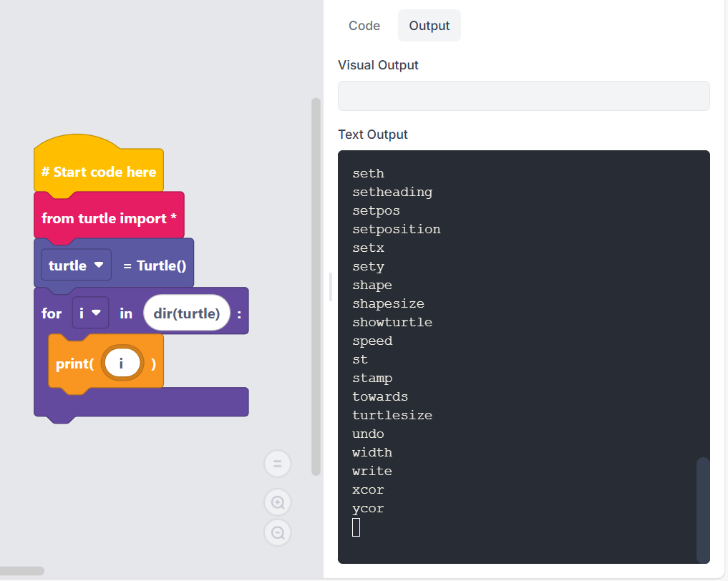Click the zoom out magnifier icon
The width and height of the screenshot is (728, 581).
point(278,532)
